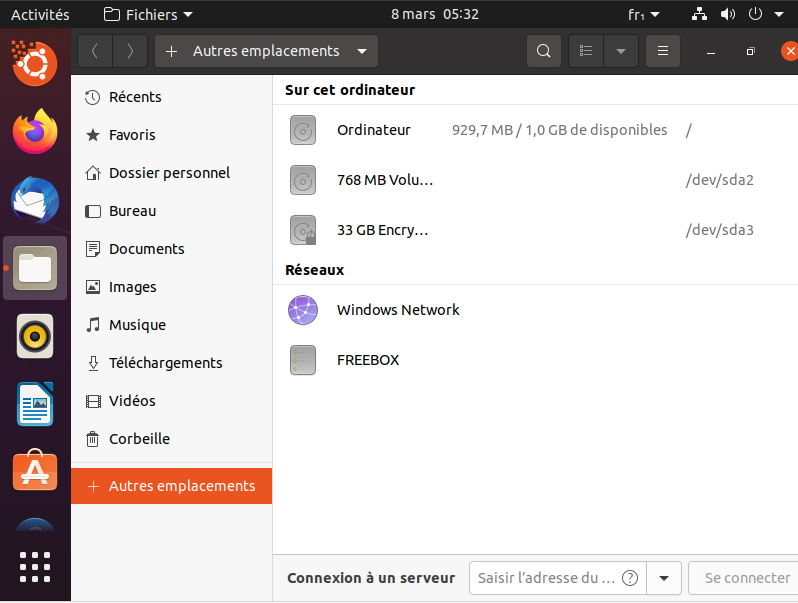Open the FREEBOX network server
Image resolution: width=798 pixels, height=603 pixels.
pos(367,360)
